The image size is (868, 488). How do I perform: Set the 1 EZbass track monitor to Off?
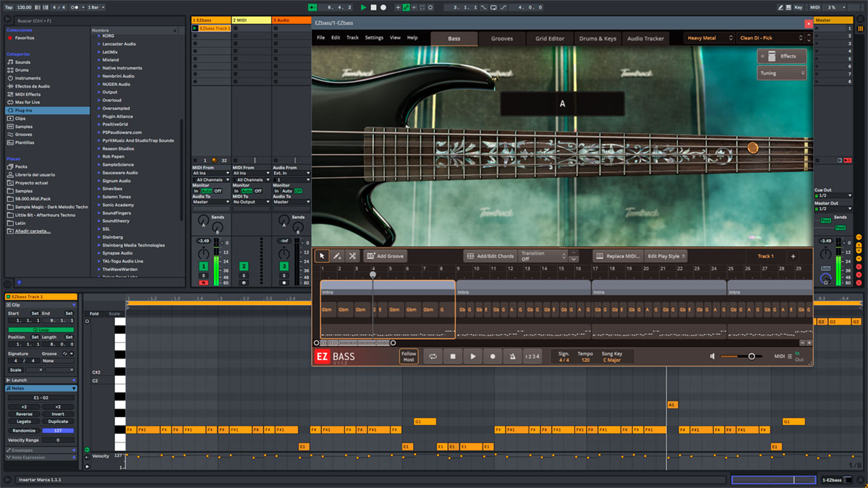218,191
